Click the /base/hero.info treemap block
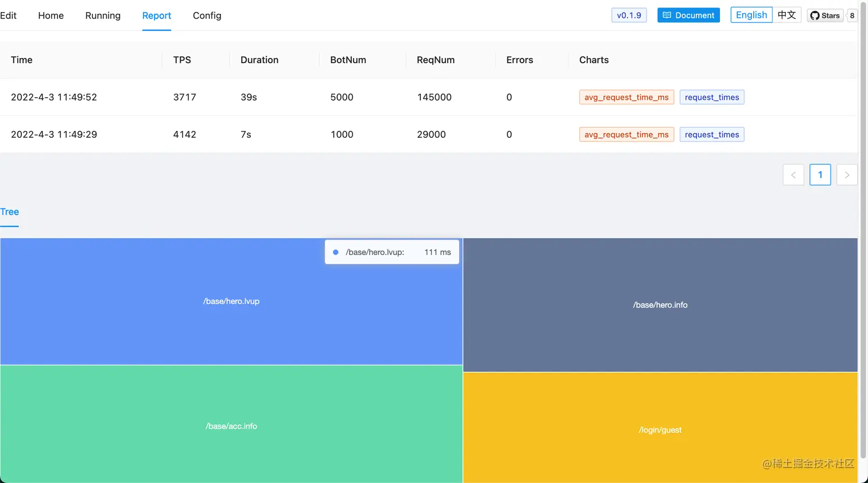This screenshot has height=483, width=868. 660,305
